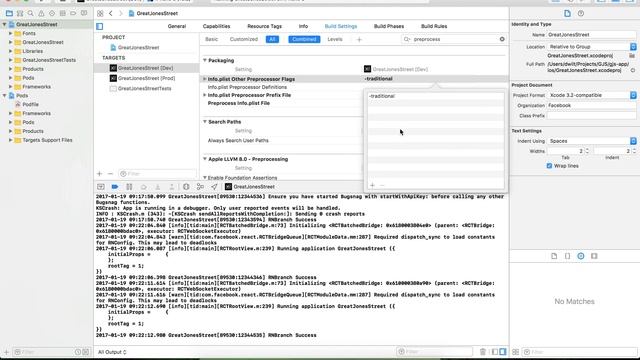640x360 pixels.
Task: Go back with the left chevron
Action: click(111, 13)
